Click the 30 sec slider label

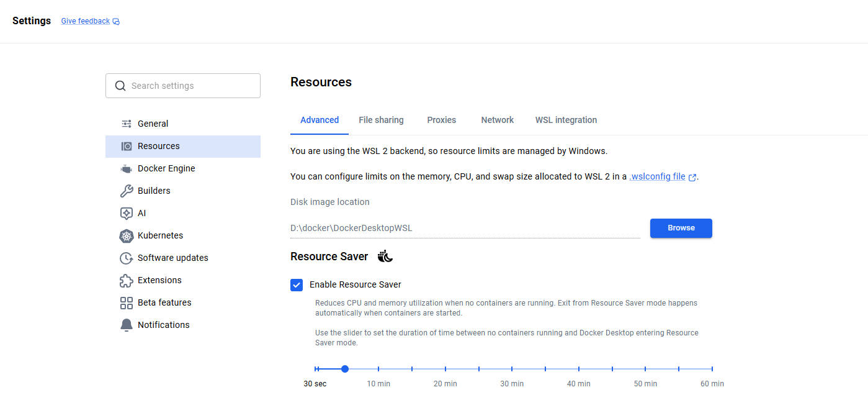[315, 384]
